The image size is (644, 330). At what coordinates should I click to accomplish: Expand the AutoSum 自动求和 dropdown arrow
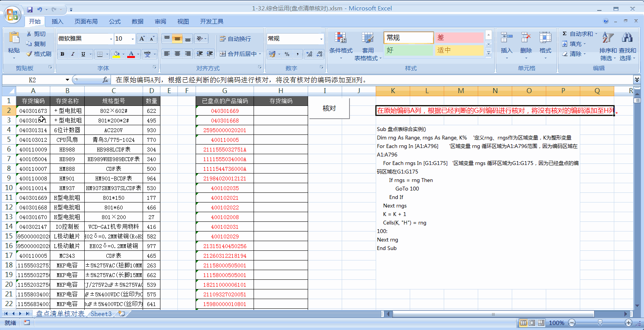pyautogui.click(x=596, y=34)
